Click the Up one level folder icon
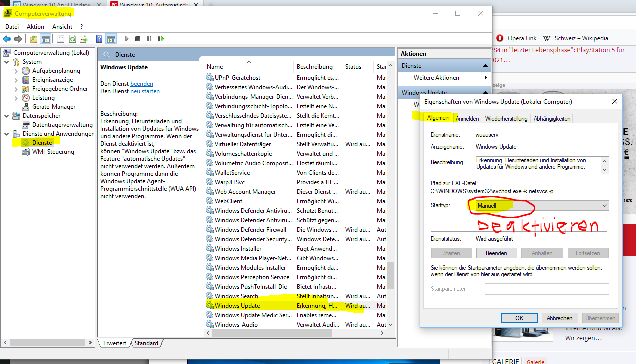Image resolution: width=636 pixels, height=364 pixels. (34, 39)
